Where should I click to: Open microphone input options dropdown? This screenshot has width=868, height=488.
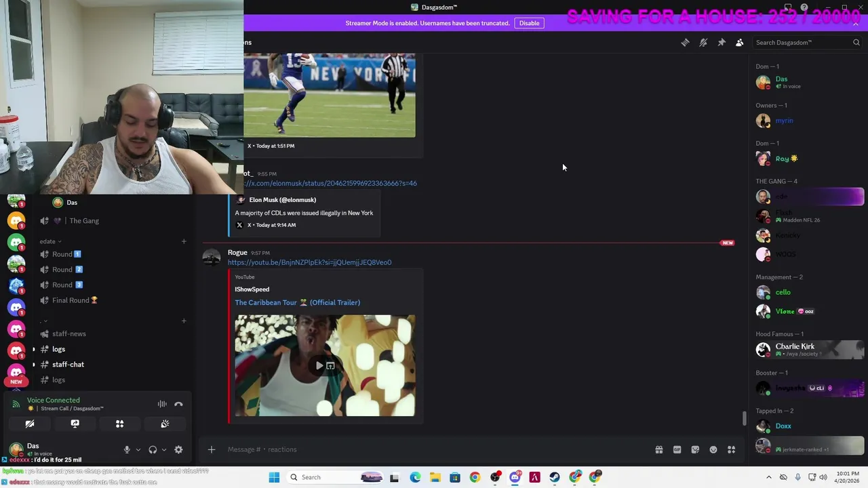coord(138,449)
